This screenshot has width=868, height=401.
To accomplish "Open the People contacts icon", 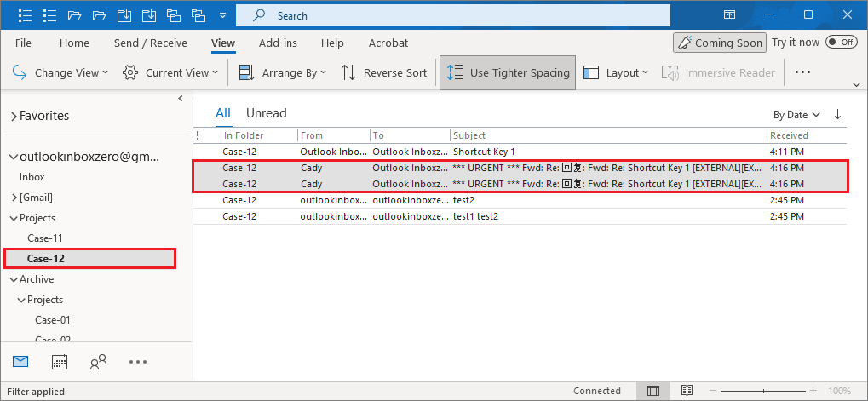I will [x=98, y=362].
